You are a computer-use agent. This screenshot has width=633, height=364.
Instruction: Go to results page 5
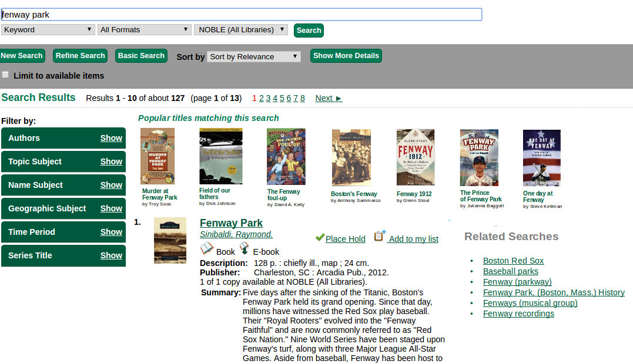coord(282,99)
